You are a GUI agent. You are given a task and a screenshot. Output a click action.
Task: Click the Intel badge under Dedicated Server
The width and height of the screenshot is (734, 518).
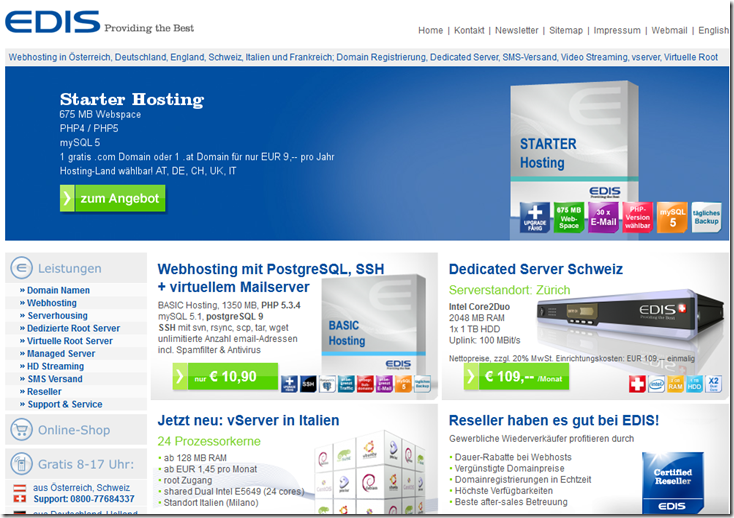(656, 384)
